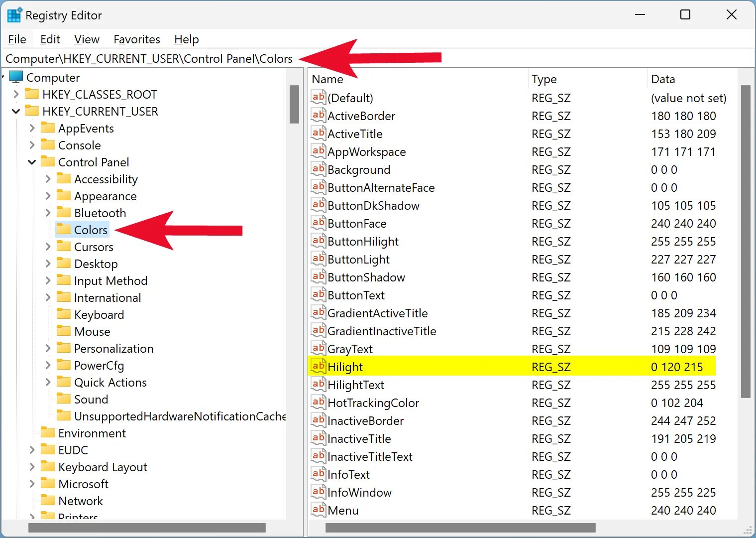Collapse the Control Panel key
The width and height of the screenshot is (756, 538).
coord(32,162)
